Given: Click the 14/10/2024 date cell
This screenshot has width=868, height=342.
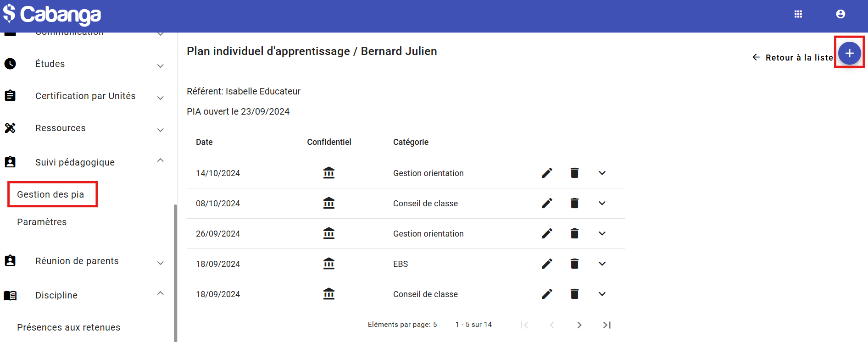Looking at the screenshot, I should tap(218, 173).
